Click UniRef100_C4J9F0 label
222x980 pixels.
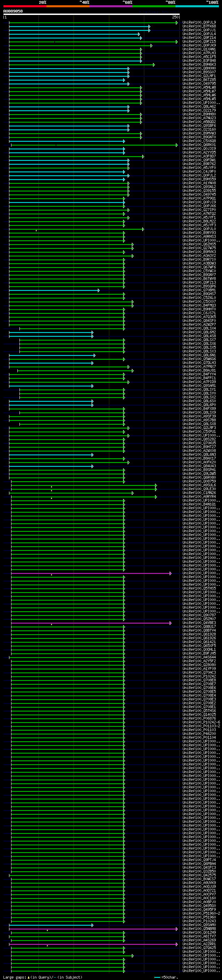tap(199, 172)
